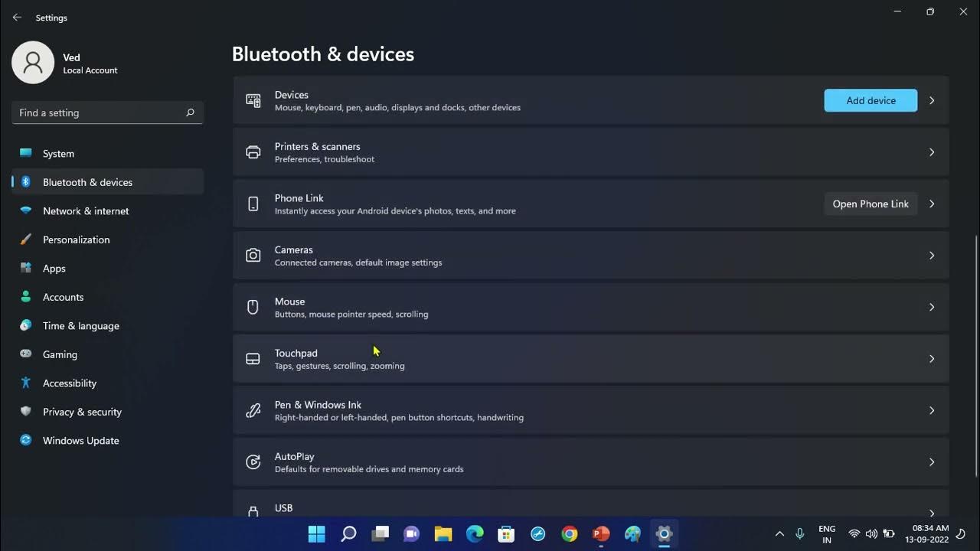Image resolution: width=980 pixels, height=551 pixels.
Task: Click the Ved profile avatar picture
Action: (33, 63)
